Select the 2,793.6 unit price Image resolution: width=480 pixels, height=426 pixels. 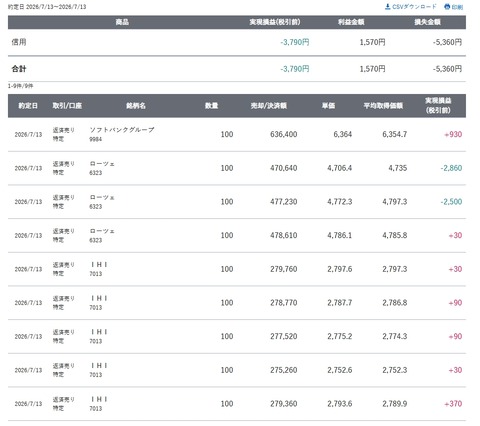pos(339,404)
